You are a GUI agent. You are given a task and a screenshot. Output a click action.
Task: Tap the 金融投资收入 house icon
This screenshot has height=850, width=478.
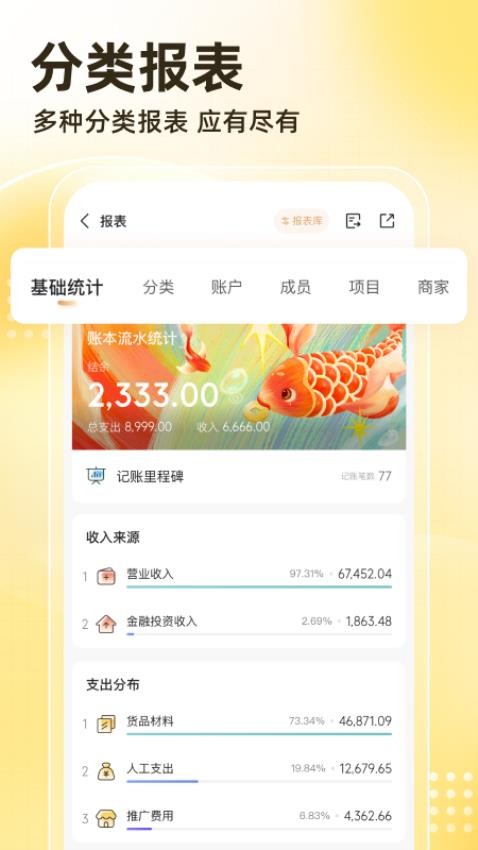pyautogui.click(x=106, y=623)
